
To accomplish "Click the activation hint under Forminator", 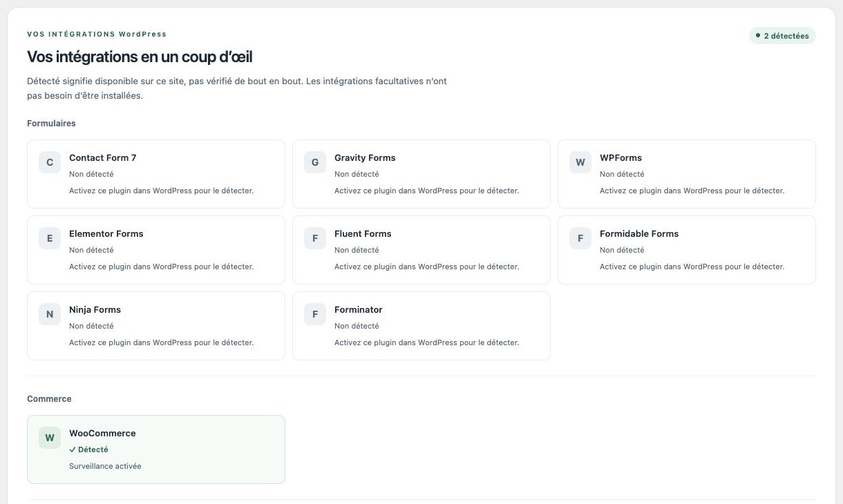I will coord(426,343).
